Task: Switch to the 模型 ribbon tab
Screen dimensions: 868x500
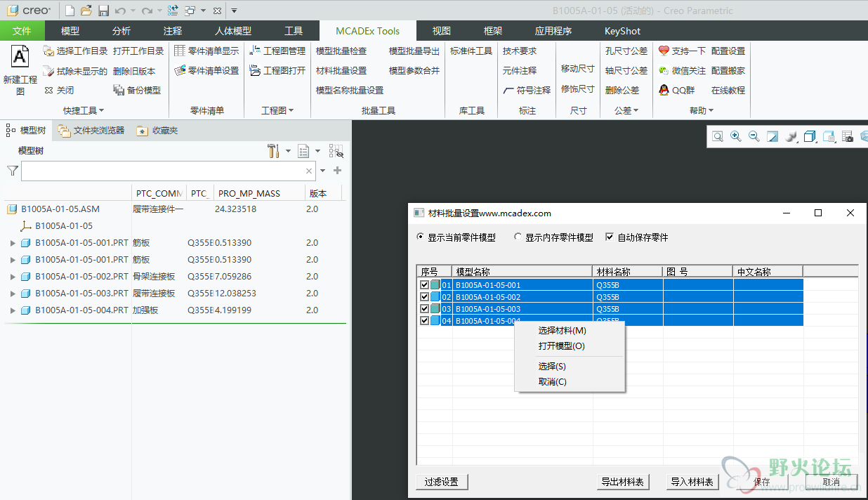Action: (70, 31)
